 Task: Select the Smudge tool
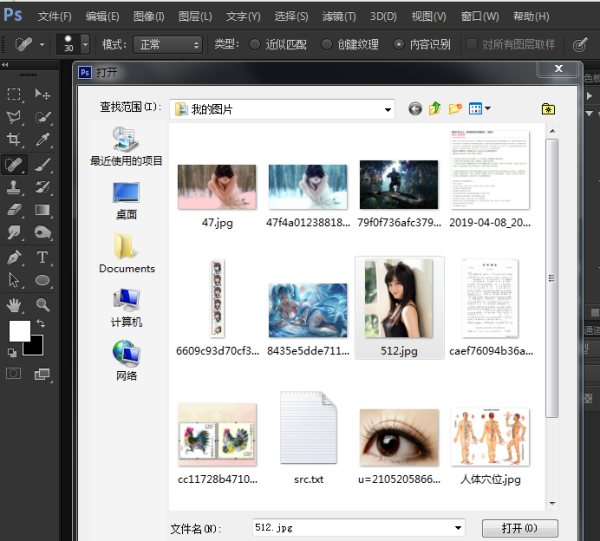[14, 232]
